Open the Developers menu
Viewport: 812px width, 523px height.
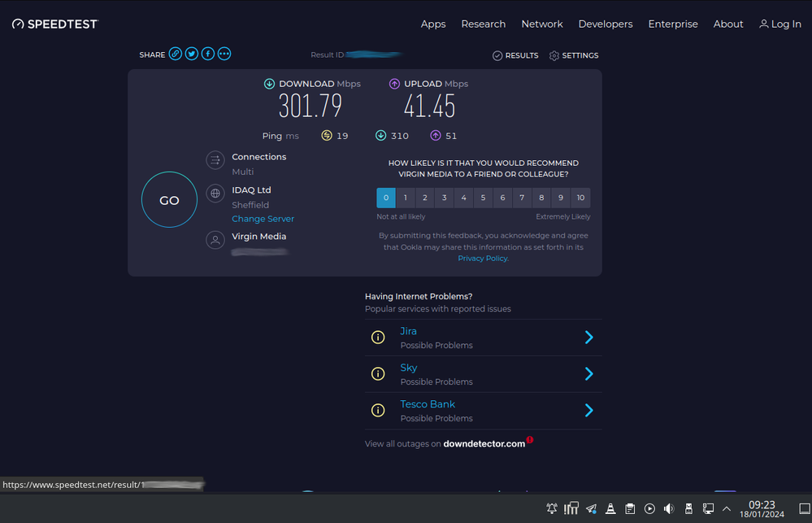click(606, 24)
